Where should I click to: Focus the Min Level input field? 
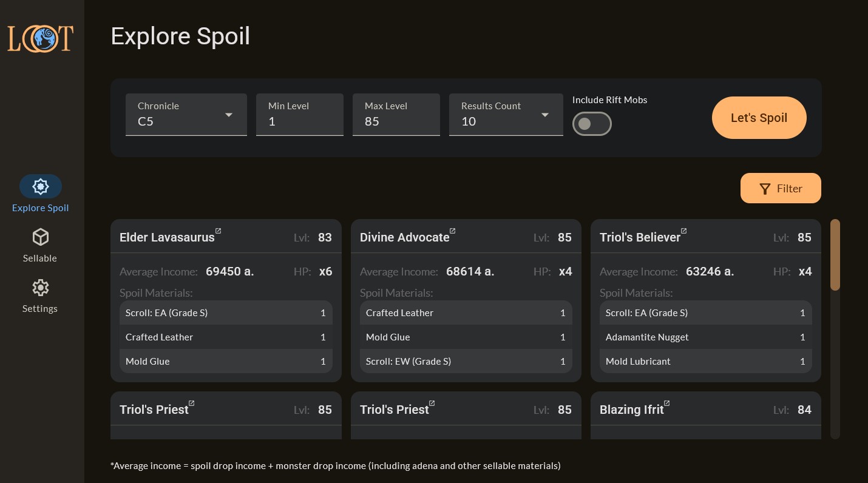point(299,121)
